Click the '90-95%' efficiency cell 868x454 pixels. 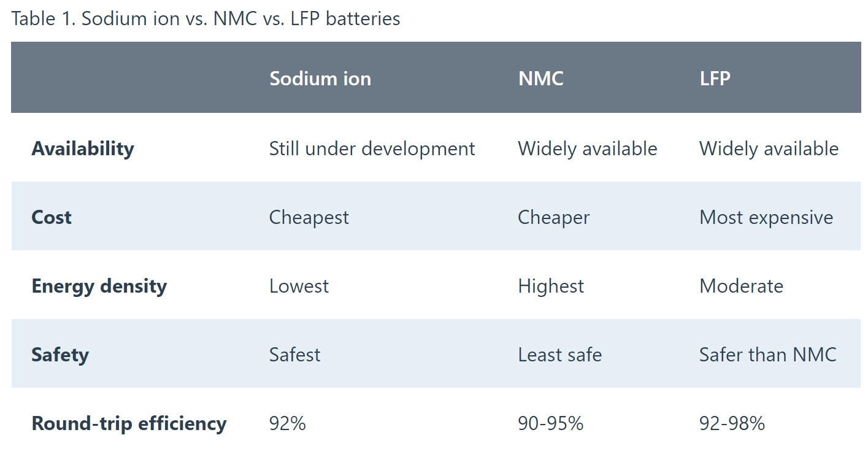coord(550,423)
